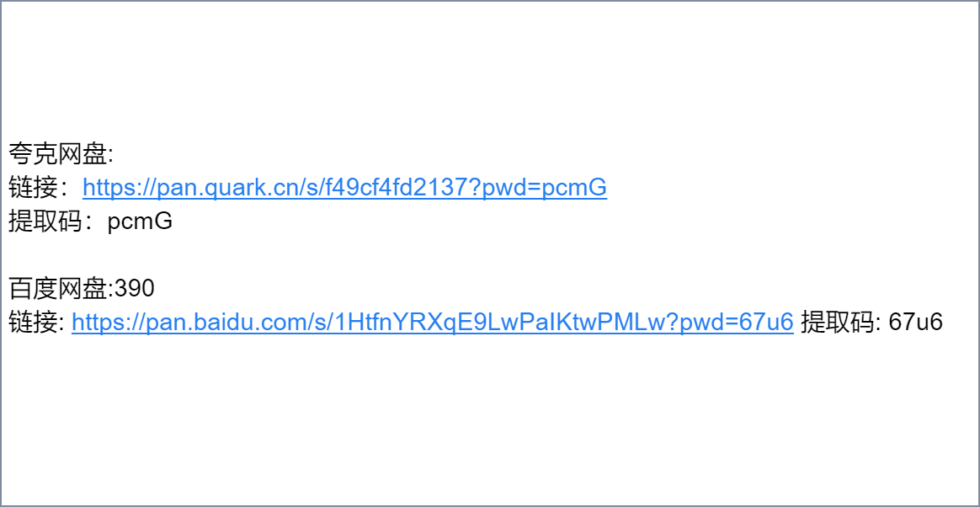
Task: Click the 链接 label before the Quark URL
Action: pyautogui.click(x=33, y=188)
